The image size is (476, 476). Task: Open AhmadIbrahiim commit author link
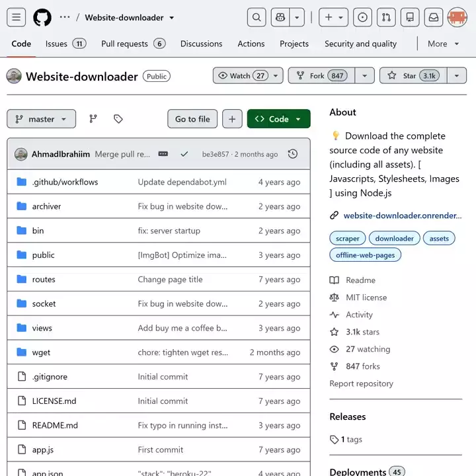coord(61,154)
